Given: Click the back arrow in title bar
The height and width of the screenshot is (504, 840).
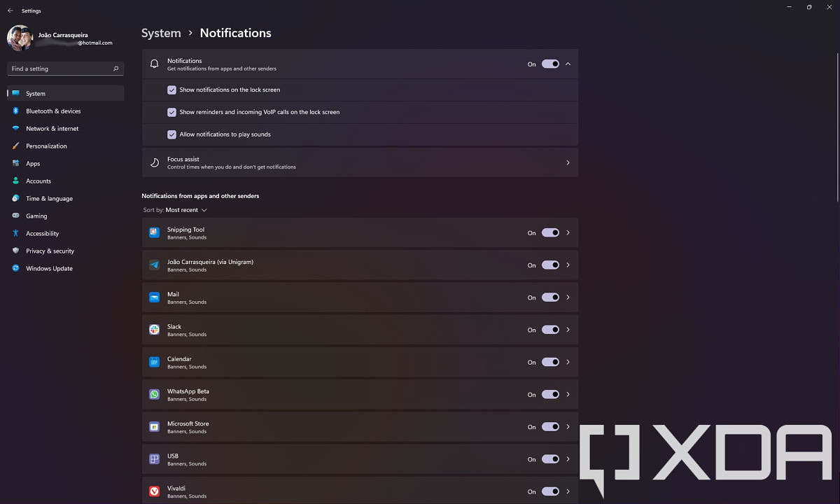Looking at the screenshot, I should 10,10.
